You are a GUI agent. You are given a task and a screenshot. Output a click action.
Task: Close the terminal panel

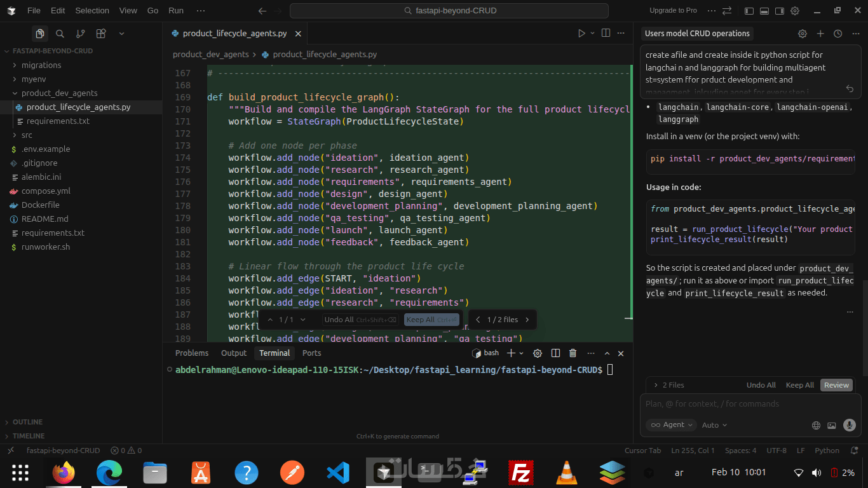(621, 353)
